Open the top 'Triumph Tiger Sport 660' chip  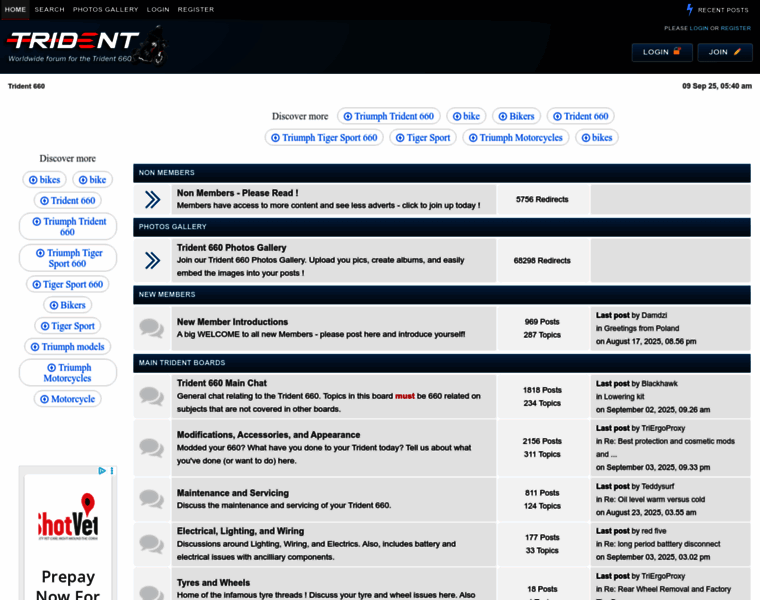[x=324, y=138]
